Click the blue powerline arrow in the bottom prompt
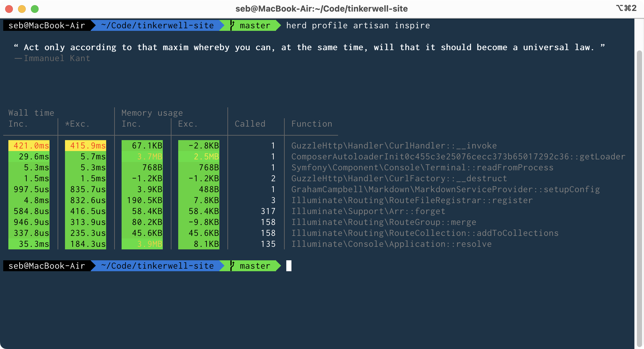 click(x=222, y=266)
